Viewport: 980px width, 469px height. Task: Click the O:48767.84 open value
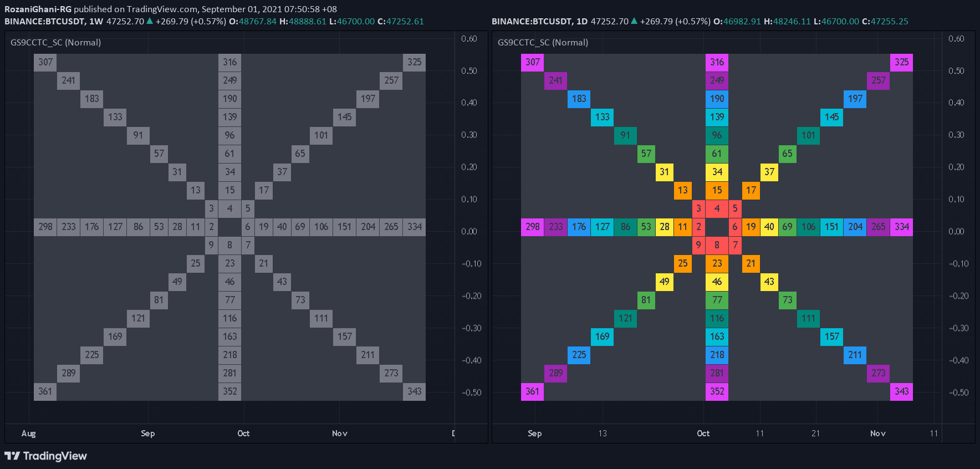pos(252,21)
